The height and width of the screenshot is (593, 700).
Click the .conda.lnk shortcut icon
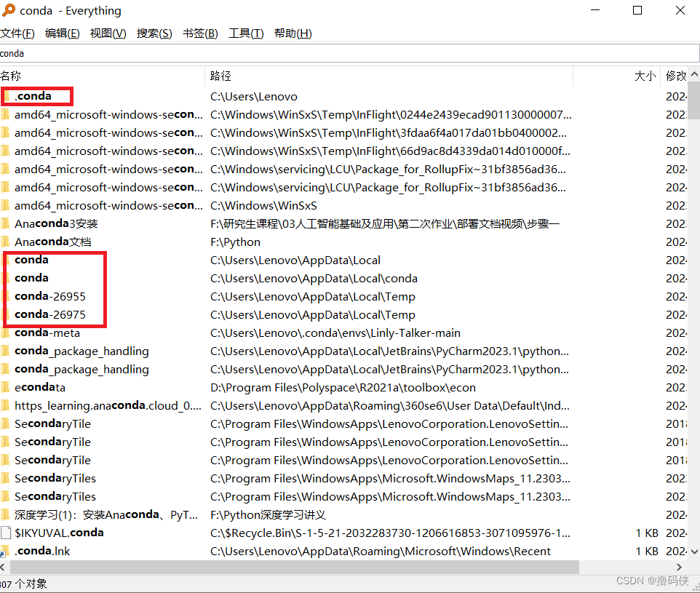pos(5,551)
